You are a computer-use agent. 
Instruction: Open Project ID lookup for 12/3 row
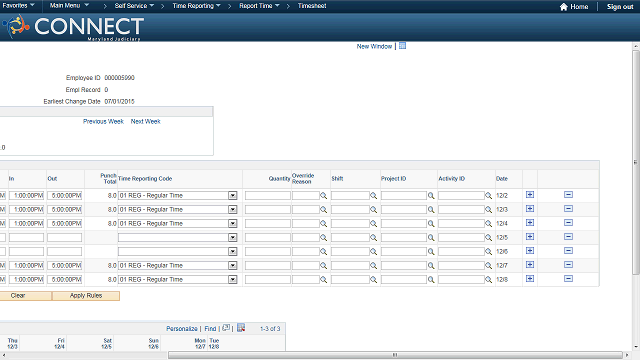tap(431, 210)
